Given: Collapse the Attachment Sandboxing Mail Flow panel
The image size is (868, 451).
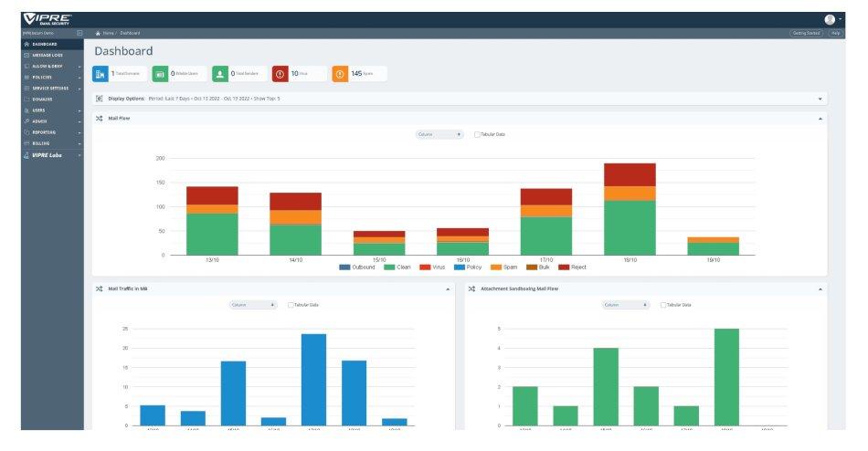Looking at the screenshot, I should 820,288.
